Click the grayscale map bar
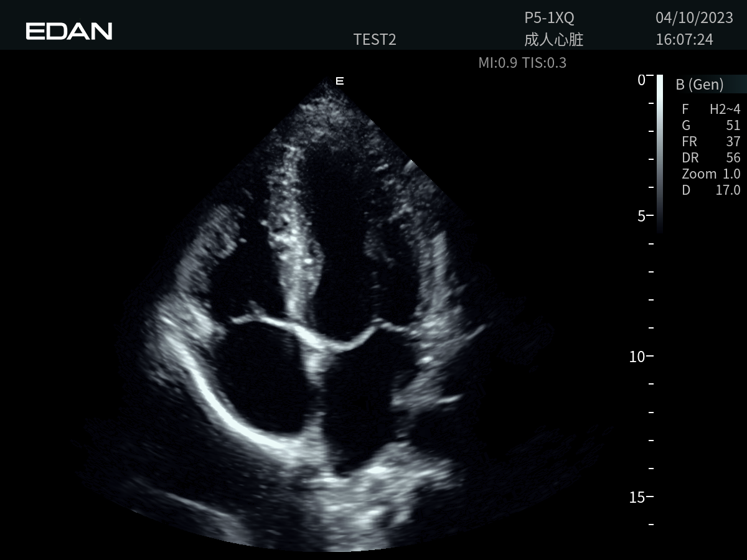 [x=660, y=152]
